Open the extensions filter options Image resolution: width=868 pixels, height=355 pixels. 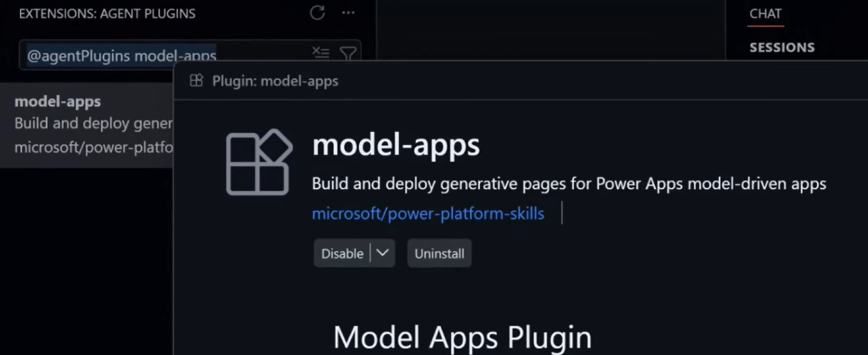pyautogui.click(x=348, y=54)
